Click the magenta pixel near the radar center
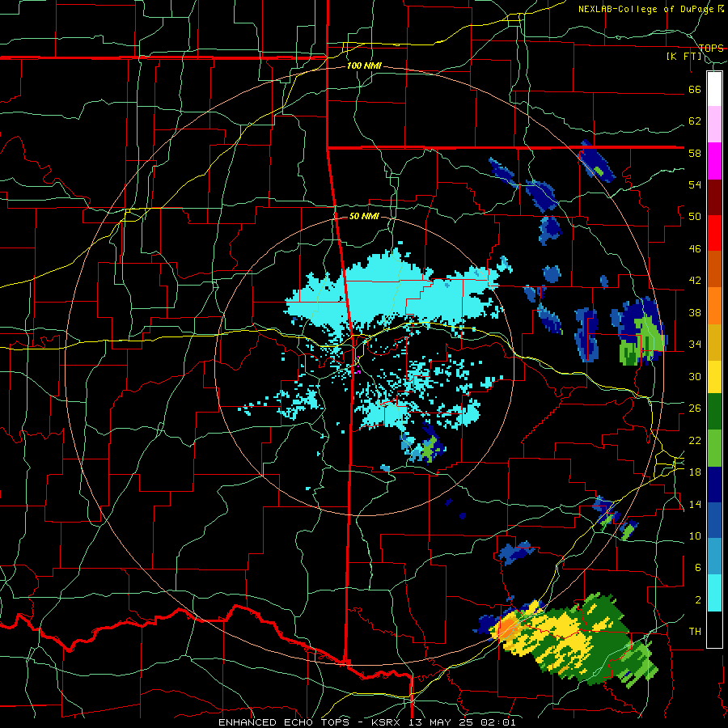 [358, 370]
